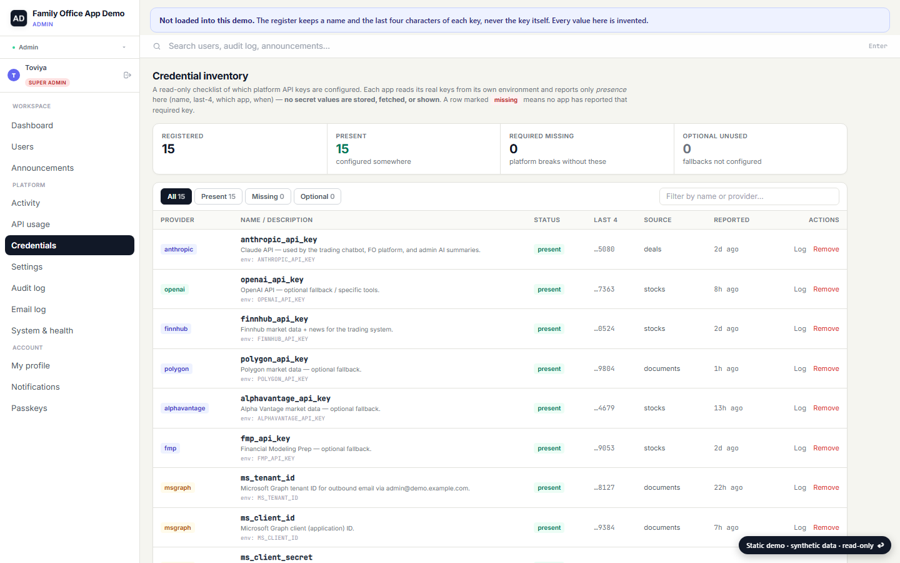
Task: Open Log for fmp_api_key
Action: coord(800,448)
